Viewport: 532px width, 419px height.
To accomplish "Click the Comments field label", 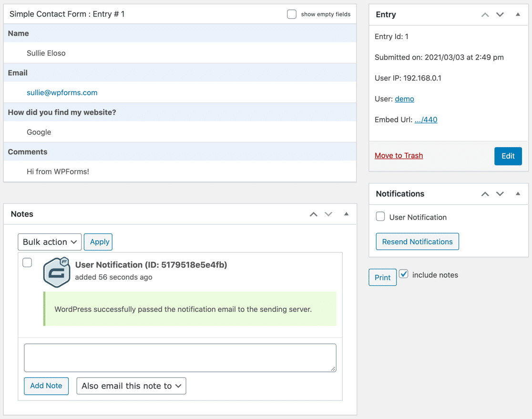I will point(28,152).
